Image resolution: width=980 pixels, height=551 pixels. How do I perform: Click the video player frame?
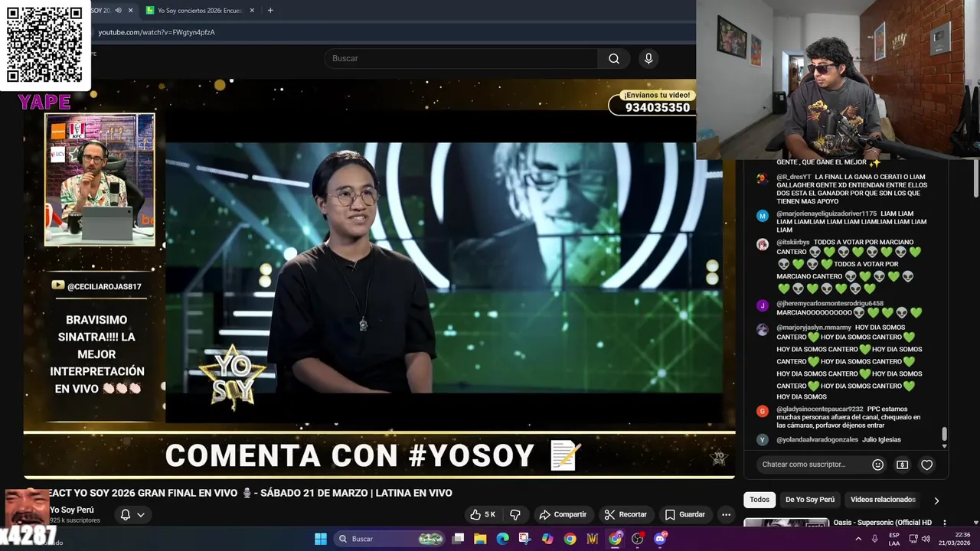click(x=379, y=277)
